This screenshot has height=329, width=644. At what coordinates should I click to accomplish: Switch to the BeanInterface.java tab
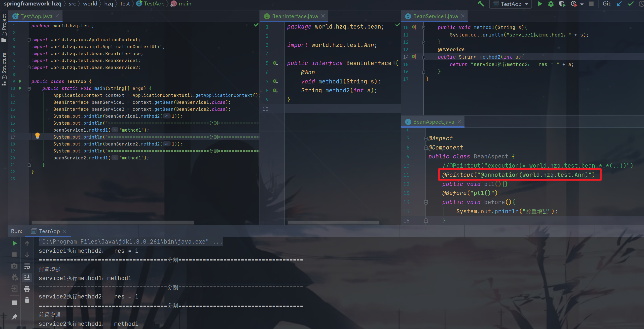294,16
